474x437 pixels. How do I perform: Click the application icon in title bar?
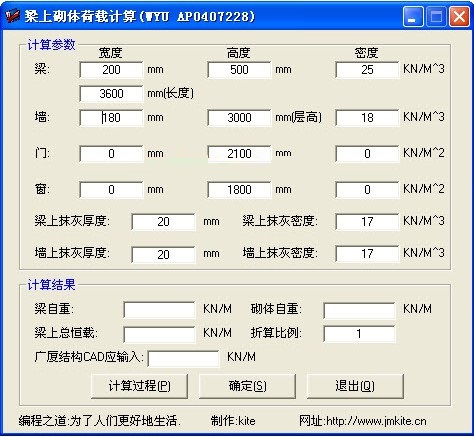(13, 16)
